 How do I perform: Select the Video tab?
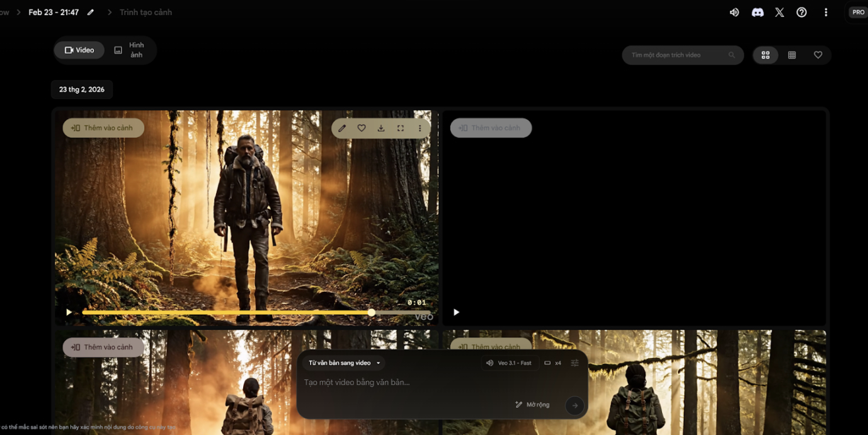coord(79,50)
